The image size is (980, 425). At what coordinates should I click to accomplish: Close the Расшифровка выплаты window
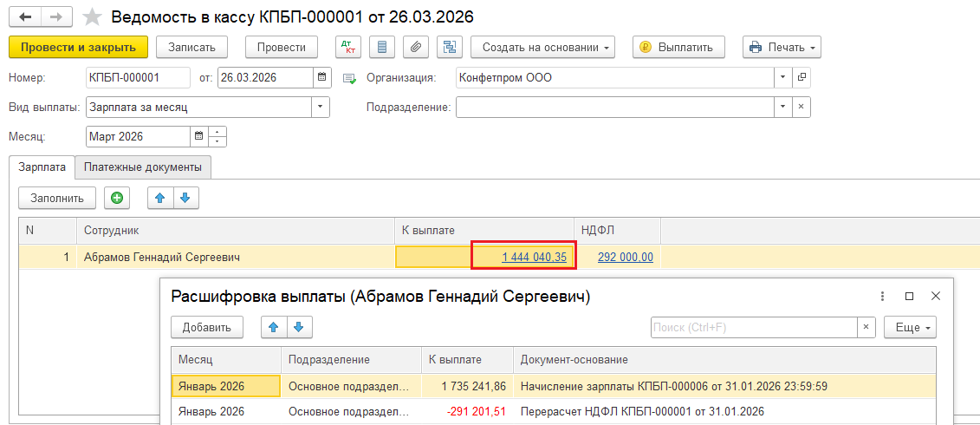click(935, 296)
